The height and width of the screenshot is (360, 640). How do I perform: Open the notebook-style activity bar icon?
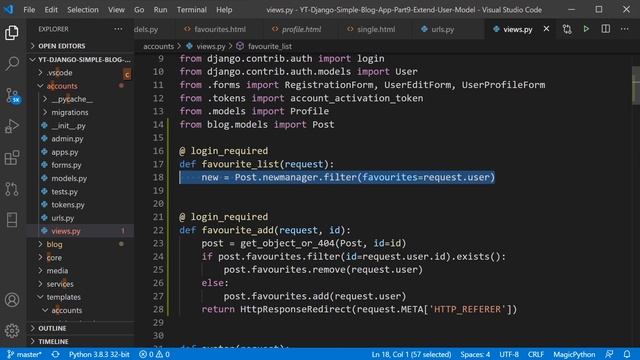[x=12, y=220]
